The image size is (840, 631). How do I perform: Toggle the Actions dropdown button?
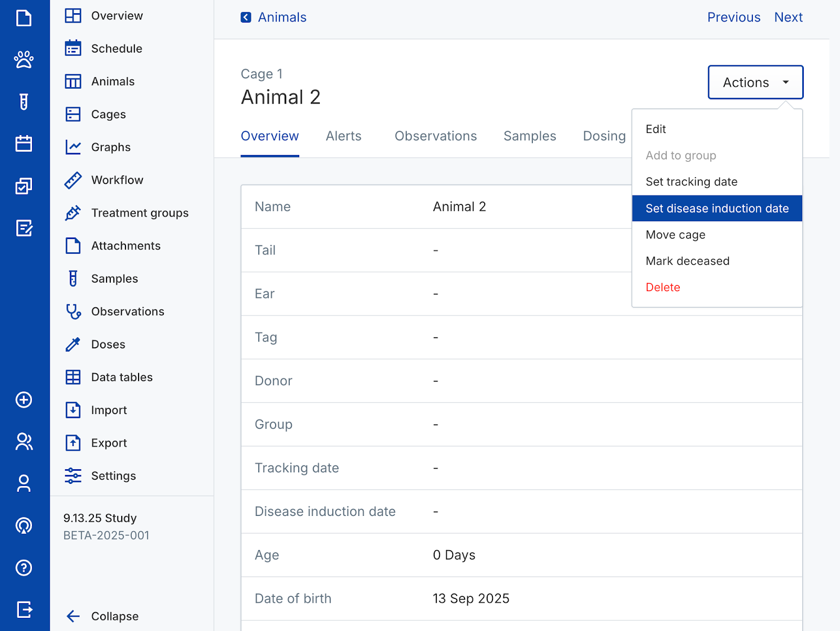pos(755,82)
